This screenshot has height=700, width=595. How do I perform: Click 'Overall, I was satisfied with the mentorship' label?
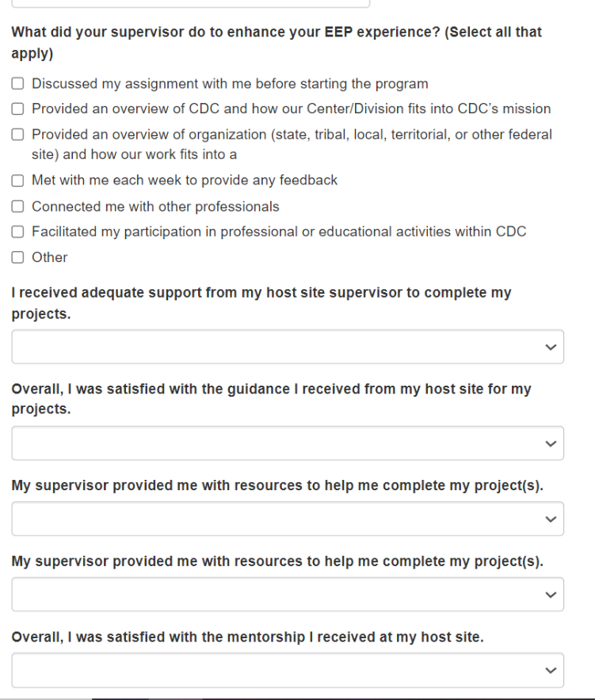point(247,637)
